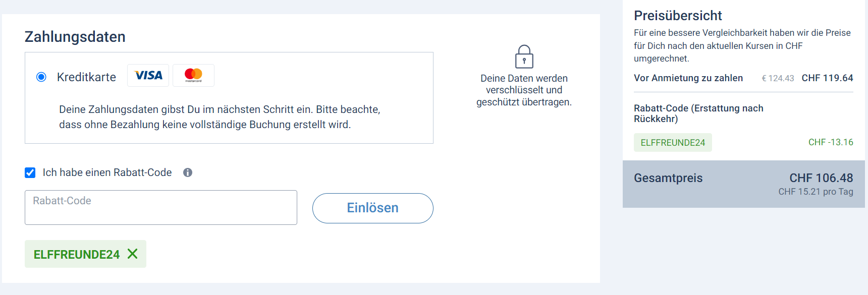
Task: Click the Preisübersicht heading
Action: [x=678, y=16]
